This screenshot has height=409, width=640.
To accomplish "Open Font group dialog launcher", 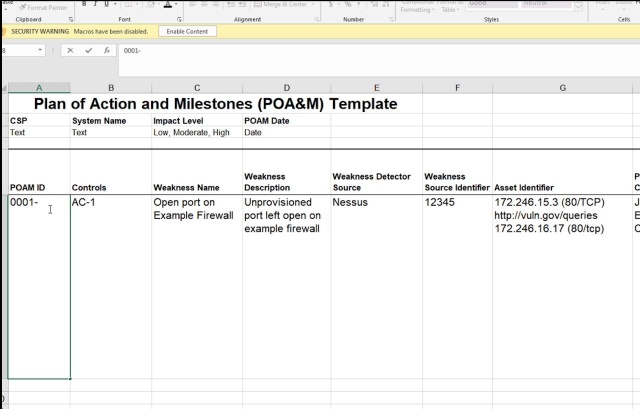I will (179, 19).
